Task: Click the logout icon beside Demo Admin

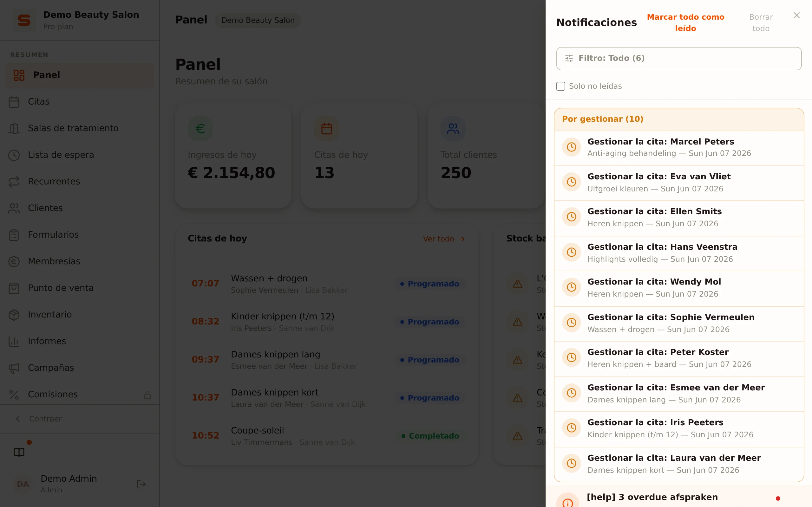Action: pyautogui.click(x=141, y=484)
